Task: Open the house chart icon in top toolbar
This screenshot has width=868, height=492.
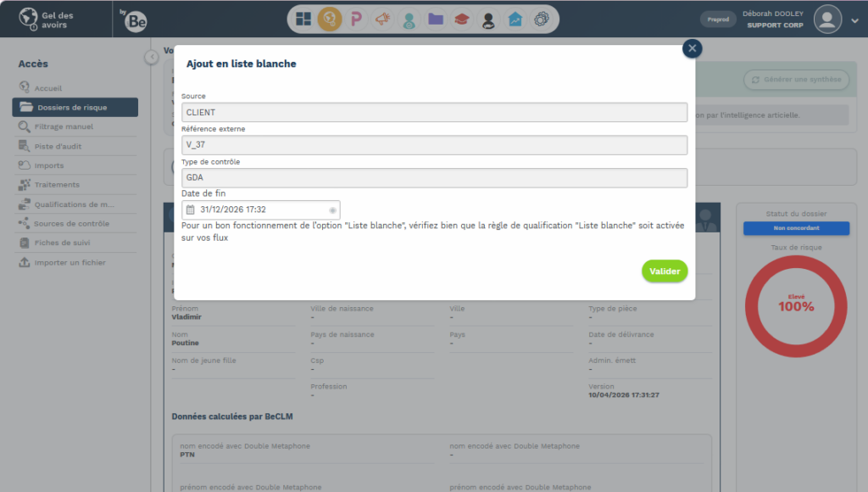Action: (x=515, y=19)
